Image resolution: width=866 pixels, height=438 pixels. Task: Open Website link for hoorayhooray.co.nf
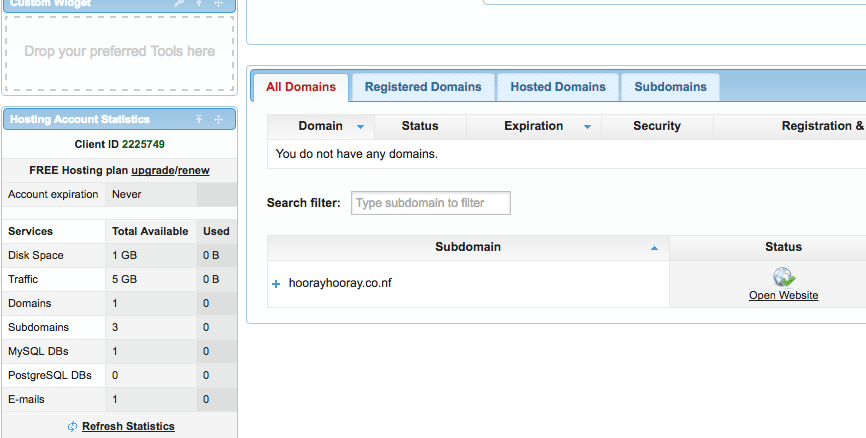click(x=784, y=295)
